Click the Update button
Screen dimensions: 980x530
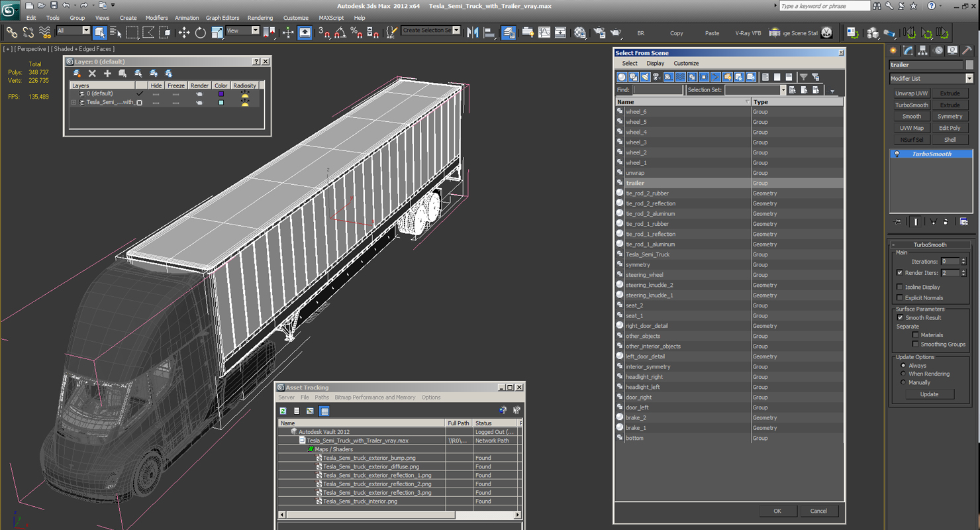[x=929, y=394]
